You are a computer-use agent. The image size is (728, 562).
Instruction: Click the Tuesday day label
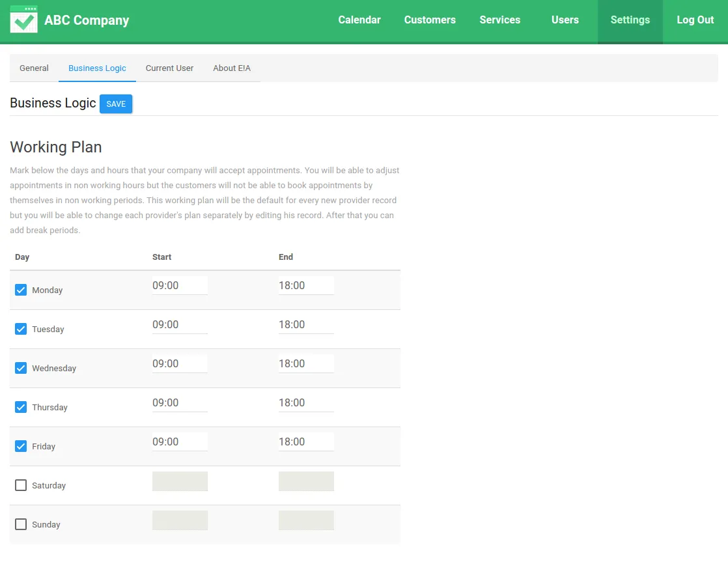pyautogui.click(x=48, y=330)
